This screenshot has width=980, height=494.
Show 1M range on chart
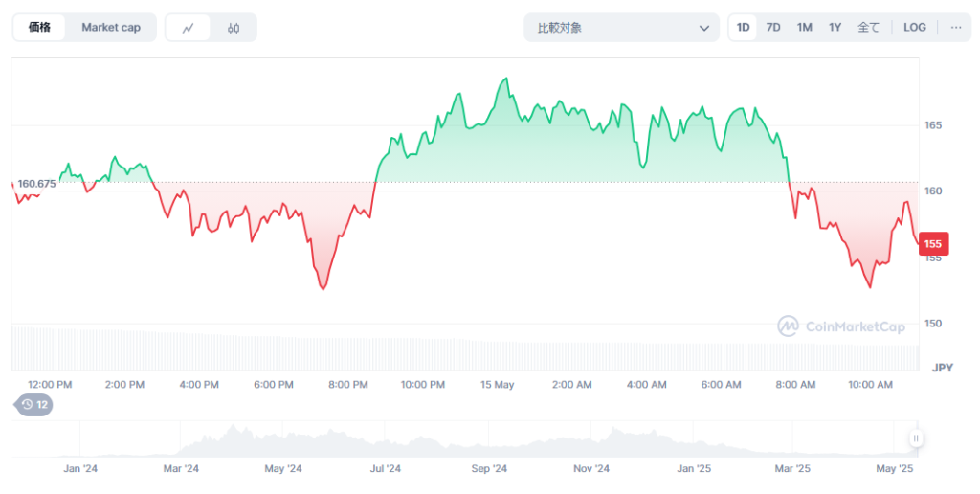[x=804, y=28]
